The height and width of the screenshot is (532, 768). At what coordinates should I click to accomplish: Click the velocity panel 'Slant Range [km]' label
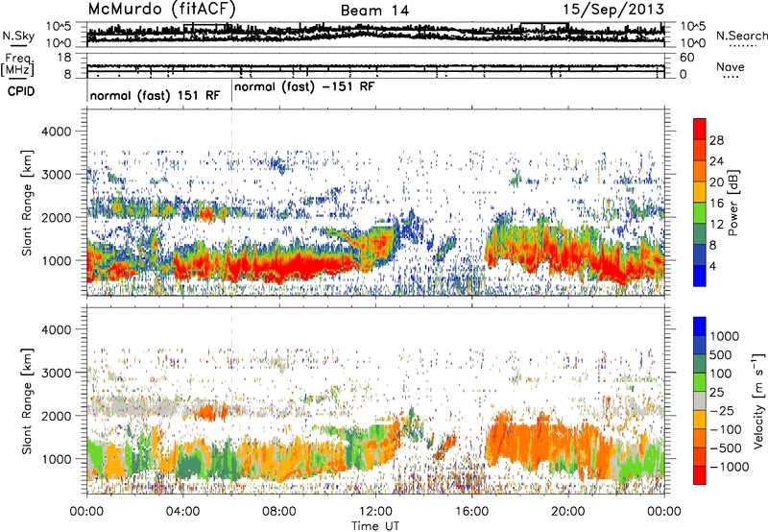click(x=27, y=400)
